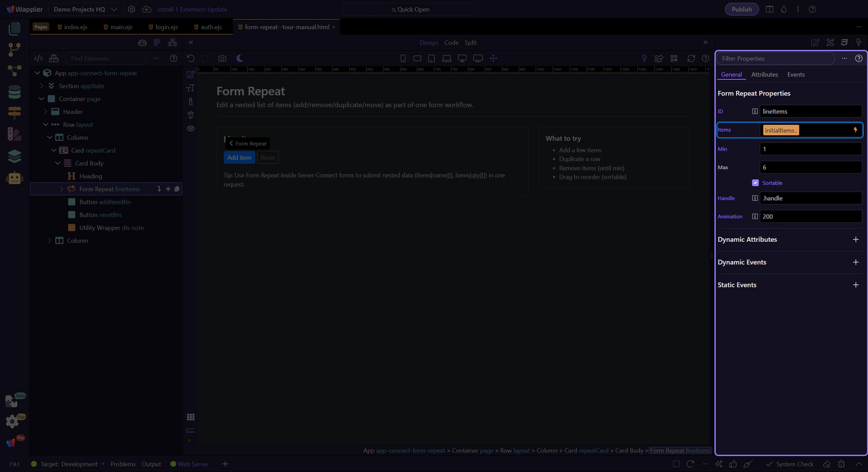Select the mobile phone viewport size icon
Viewport: 868px width, 472px height.
pos(403,58)
